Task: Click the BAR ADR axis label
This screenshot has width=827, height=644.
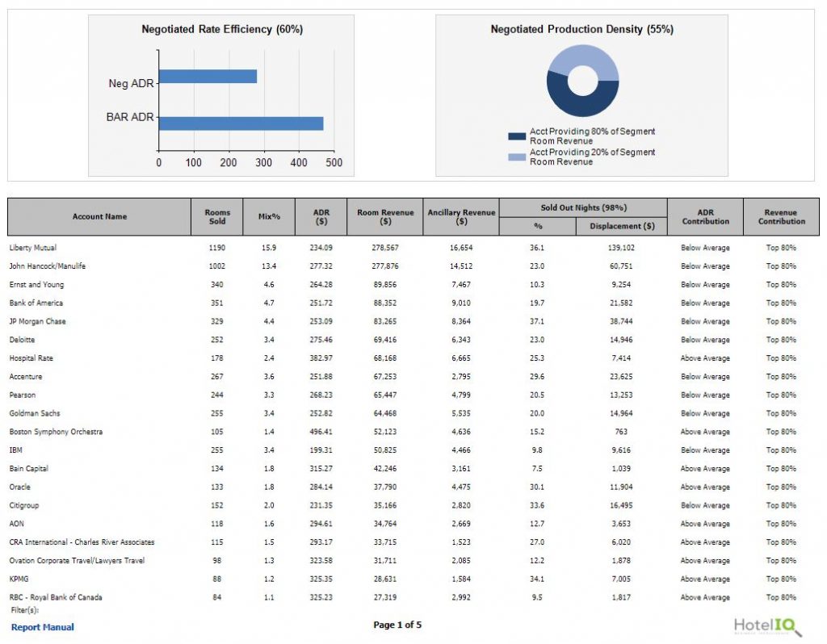Action: (130, 117)
